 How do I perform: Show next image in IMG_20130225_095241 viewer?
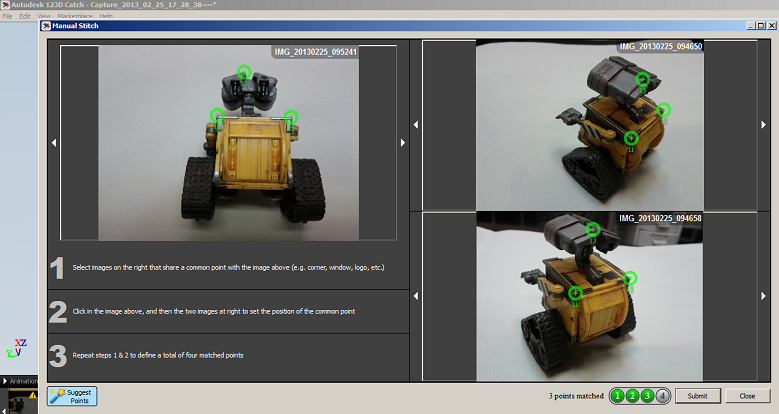point(403,143)
